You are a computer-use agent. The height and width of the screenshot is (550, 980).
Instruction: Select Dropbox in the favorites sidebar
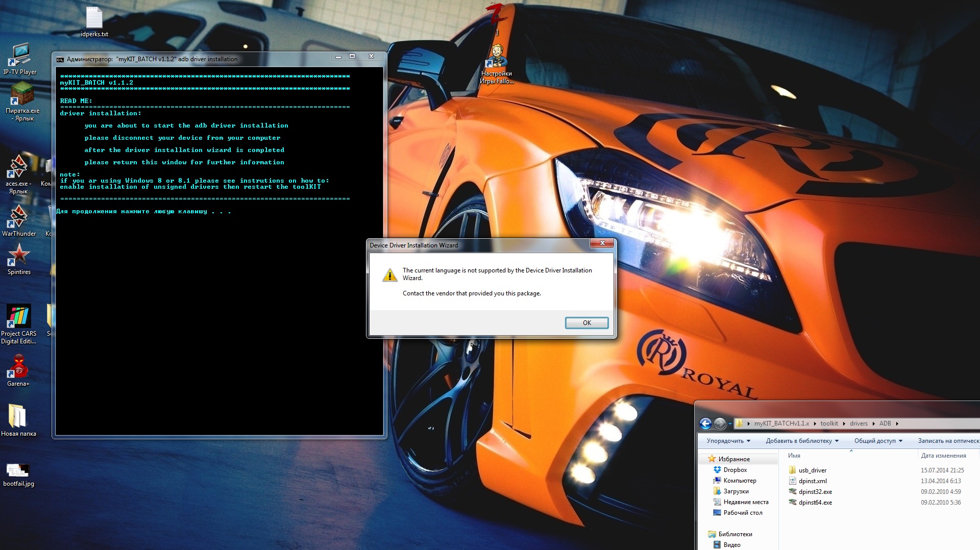[734, 470]
